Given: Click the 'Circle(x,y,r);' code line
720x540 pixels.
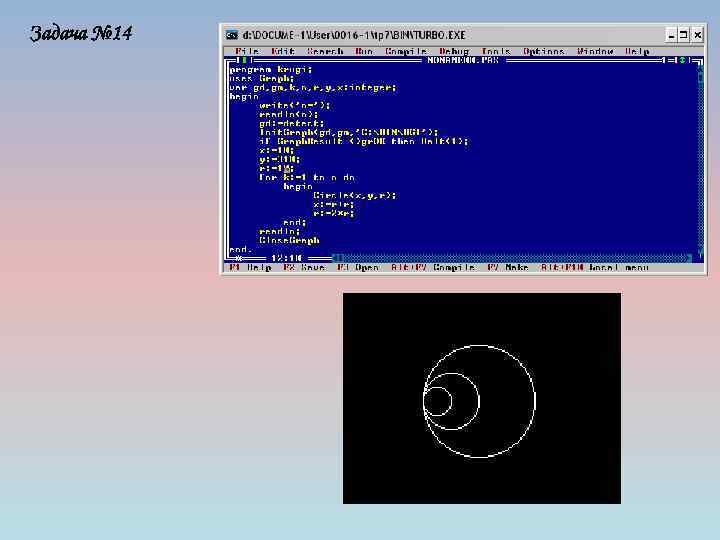Looking at the screenshot, I should [354, 196].
